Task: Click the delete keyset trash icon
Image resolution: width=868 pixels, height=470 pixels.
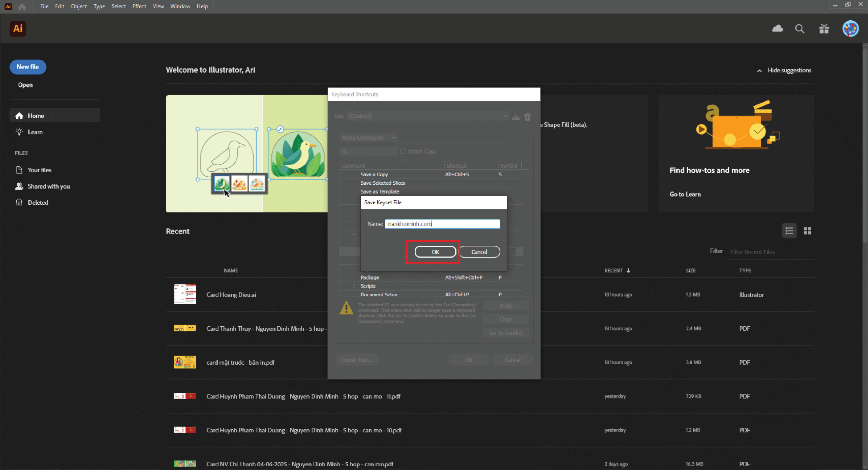Action: coord(527,117)
